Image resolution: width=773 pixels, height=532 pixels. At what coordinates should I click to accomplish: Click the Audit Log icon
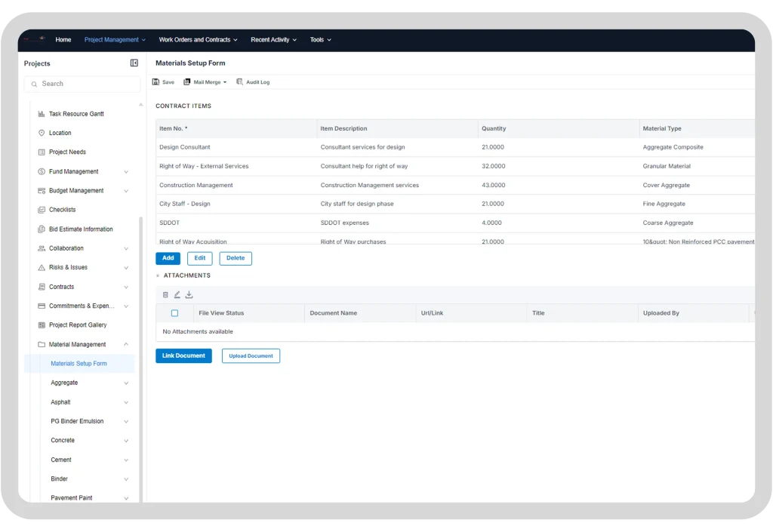(x=239, y=81)
